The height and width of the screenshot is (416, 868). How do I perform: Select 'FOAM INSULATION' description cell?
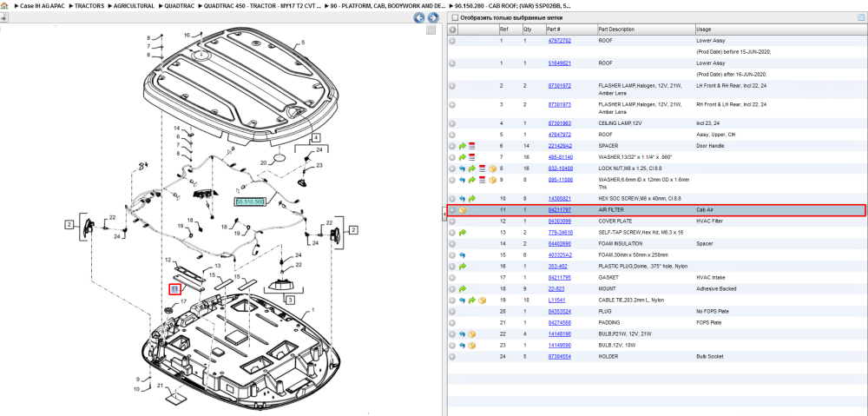point(620,244)
